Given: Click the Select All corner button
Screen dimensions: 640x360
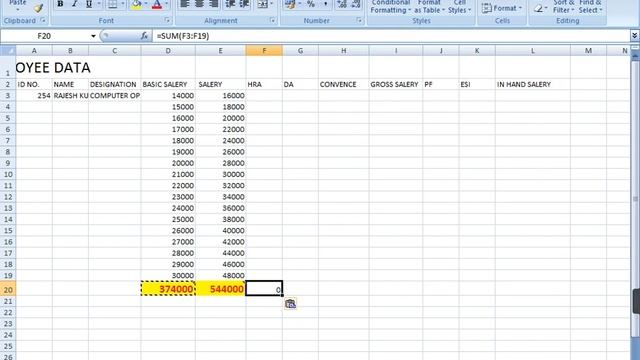Looking at the screenshot, I should click(x=8, y=51).
